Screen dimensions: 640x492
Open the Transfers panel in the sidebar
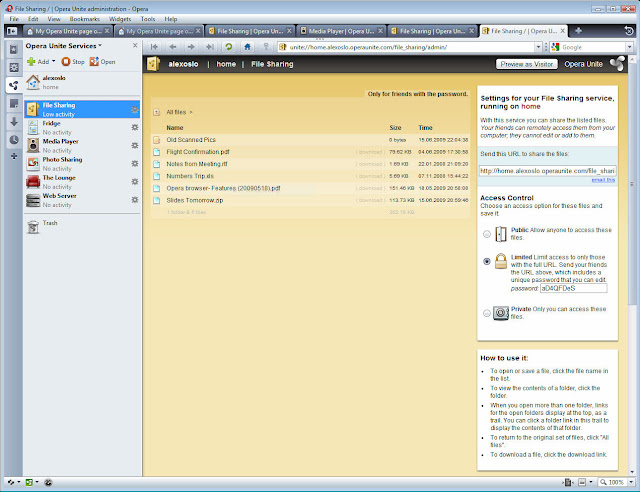[14, 122]
